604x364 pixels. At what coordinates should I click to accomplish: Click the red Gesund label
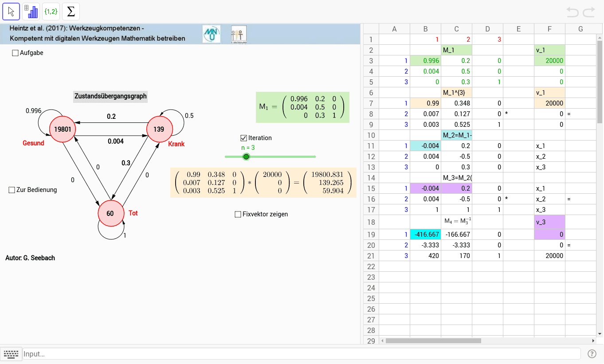pyautogui.click(x=33, y=143)
